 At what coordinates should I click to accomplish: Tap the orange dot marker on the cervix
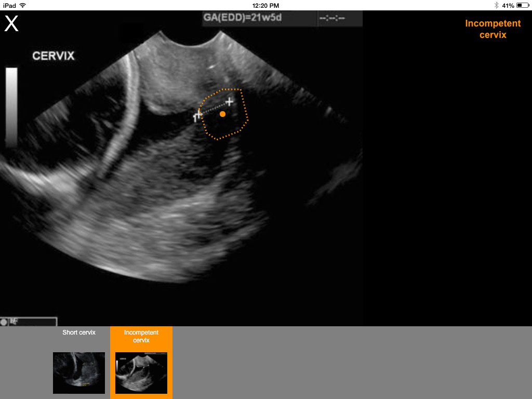222,114
